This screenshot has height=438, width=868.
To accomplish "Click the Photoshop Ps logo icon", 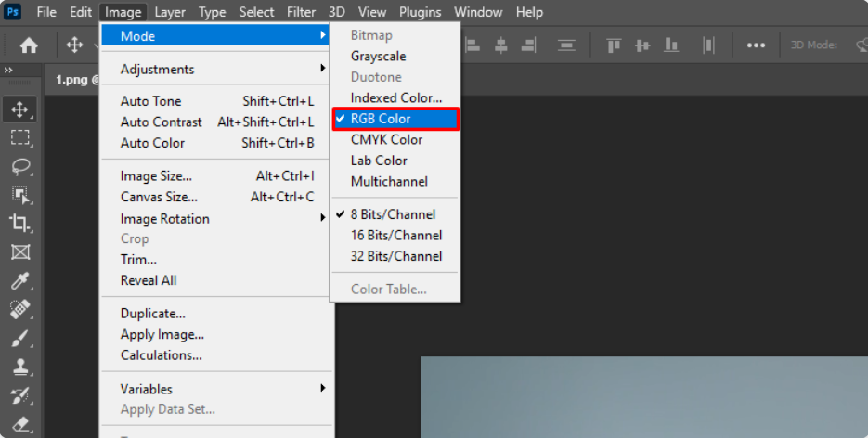I will [12, 11].
